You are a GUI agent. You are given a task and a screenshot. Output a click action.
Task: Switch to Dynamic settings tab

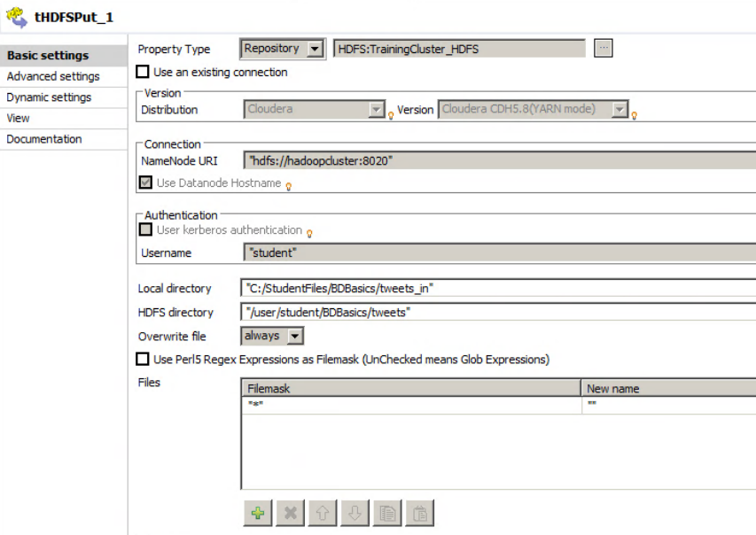[x=64, y=97]
